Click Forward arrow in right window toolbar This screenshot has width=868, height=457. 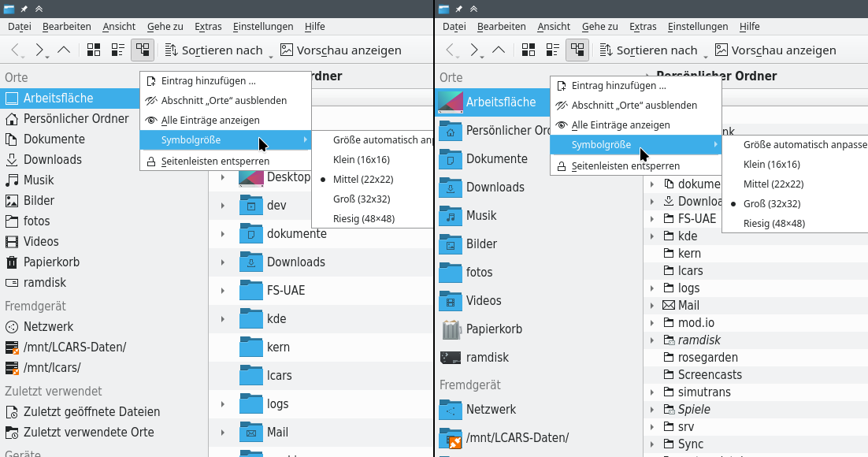click(475, 50)
